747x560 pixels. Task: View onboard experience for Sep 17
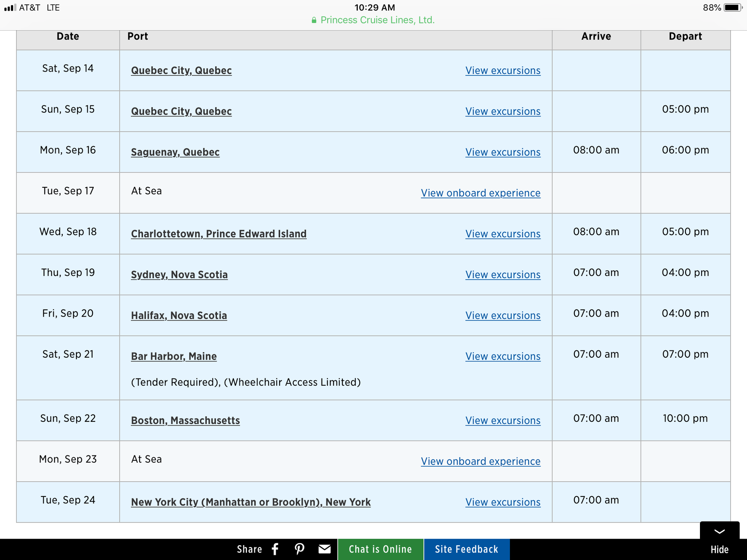[x=480, y=193]
